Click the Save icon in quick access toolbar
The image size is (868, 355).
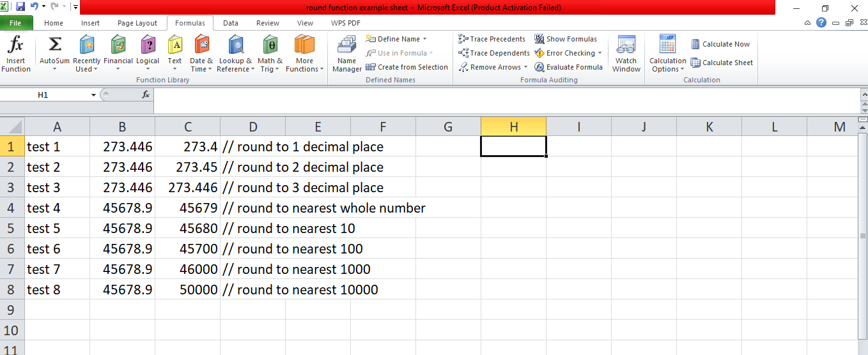(20, 7)
